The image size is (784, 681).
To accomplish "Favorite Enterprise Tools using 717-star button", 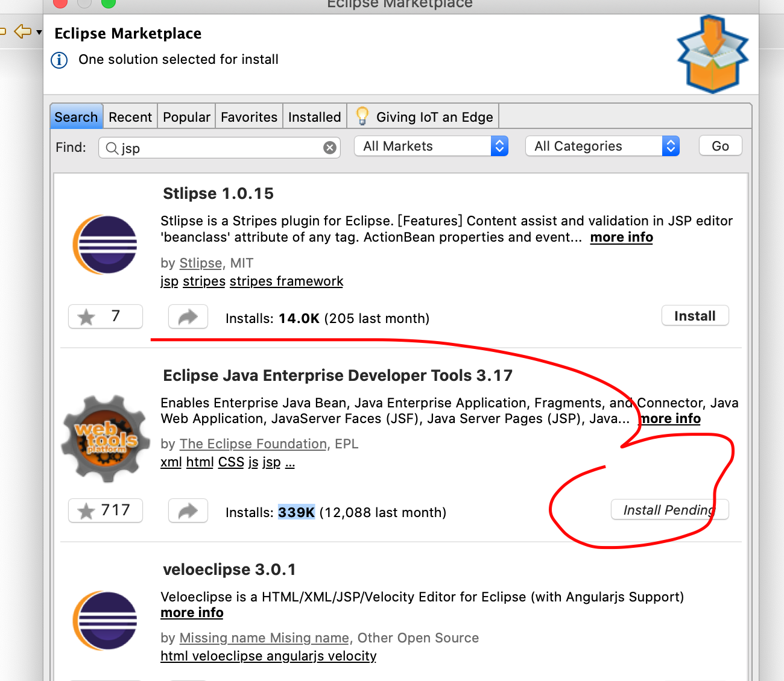I will tap(106, 510).
